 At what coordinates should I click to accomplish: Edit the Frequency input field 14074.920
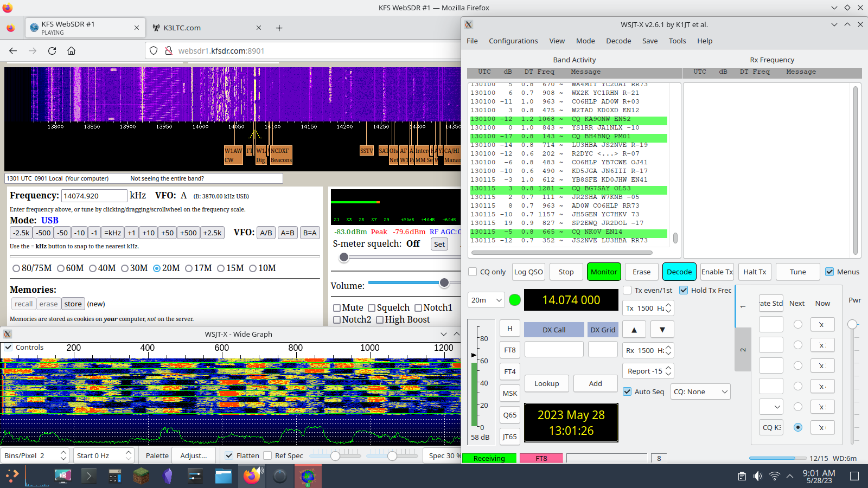click(x=94, y=196)
